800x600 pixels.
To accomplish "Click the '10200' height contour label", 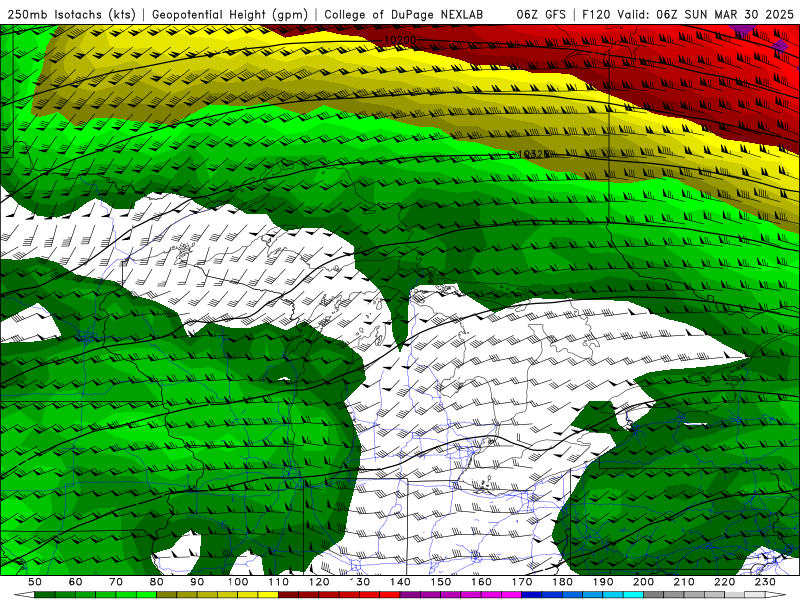I will point(400,39).
